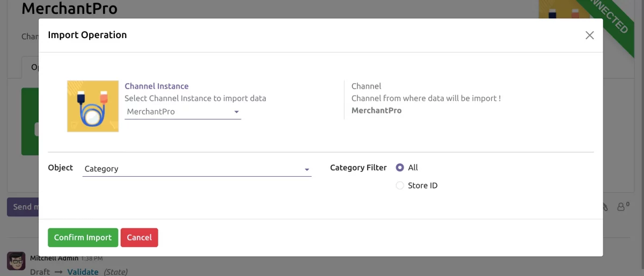Screen dimensions: 644x276
Task: Click the partially visible Send message button
Action: [x=23, y=207]
